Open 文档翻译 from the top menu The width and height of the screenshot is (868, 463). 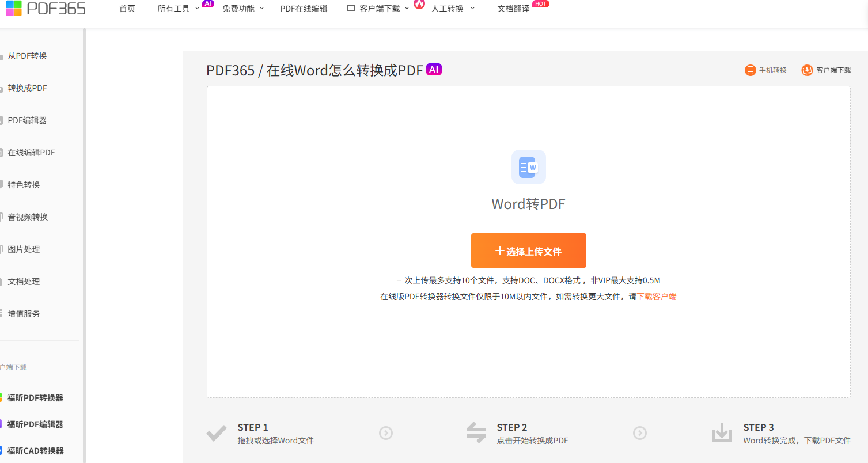pos(513,9)
